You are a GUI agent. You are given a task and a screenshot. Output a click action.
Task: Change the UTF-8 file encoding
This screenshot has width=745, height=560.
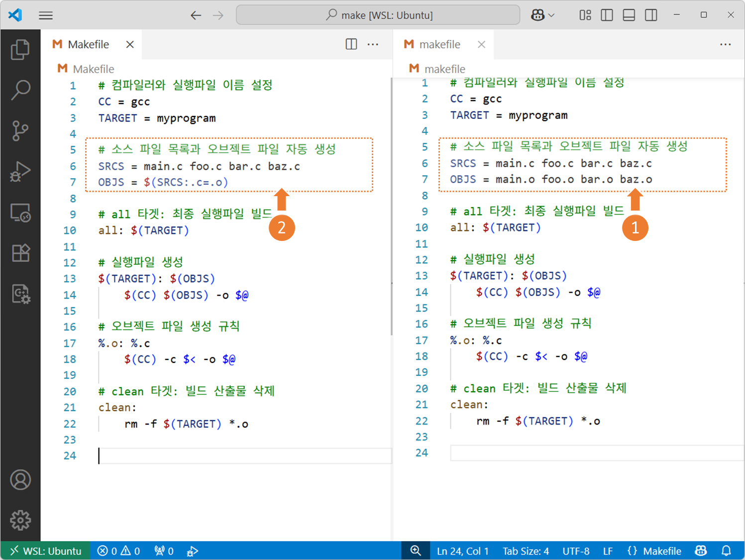pos(576,551)
